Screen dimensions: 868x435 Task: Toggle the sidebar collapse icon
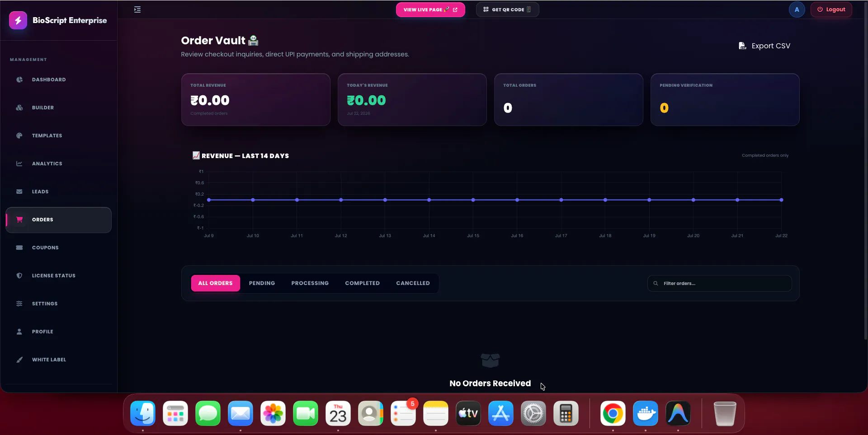(x=137, y=9)
